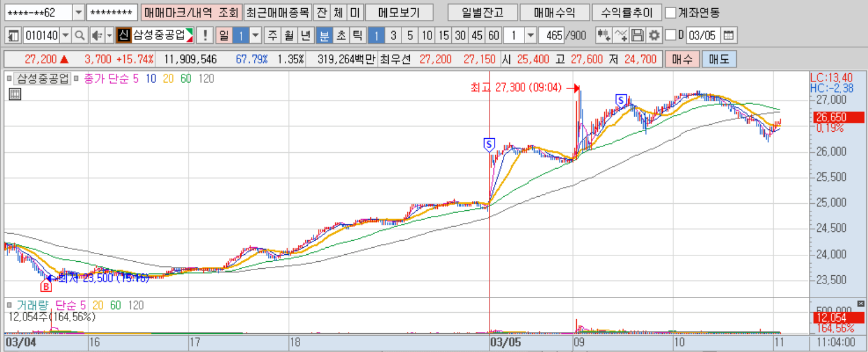Toggle the 초 second chart mode
Viewport: 868px width, 352px height.
click(341, 35)
